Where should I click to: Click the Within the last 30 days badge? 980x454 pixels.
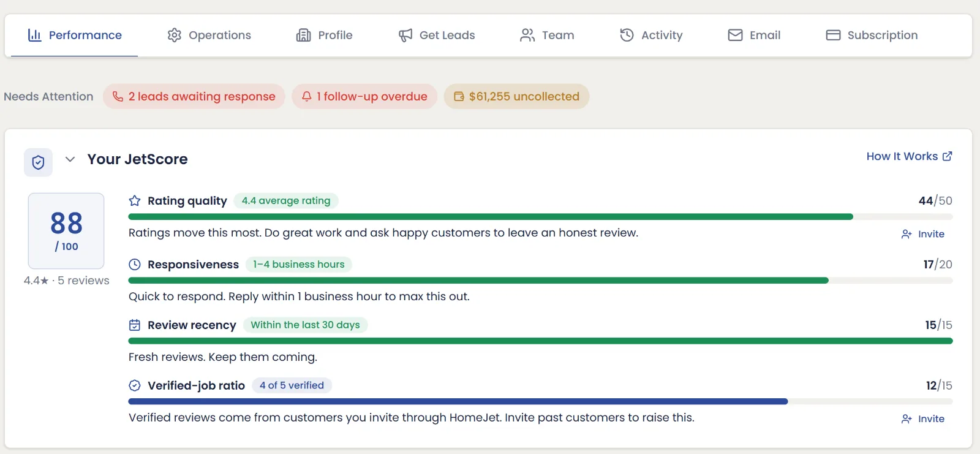305,325
